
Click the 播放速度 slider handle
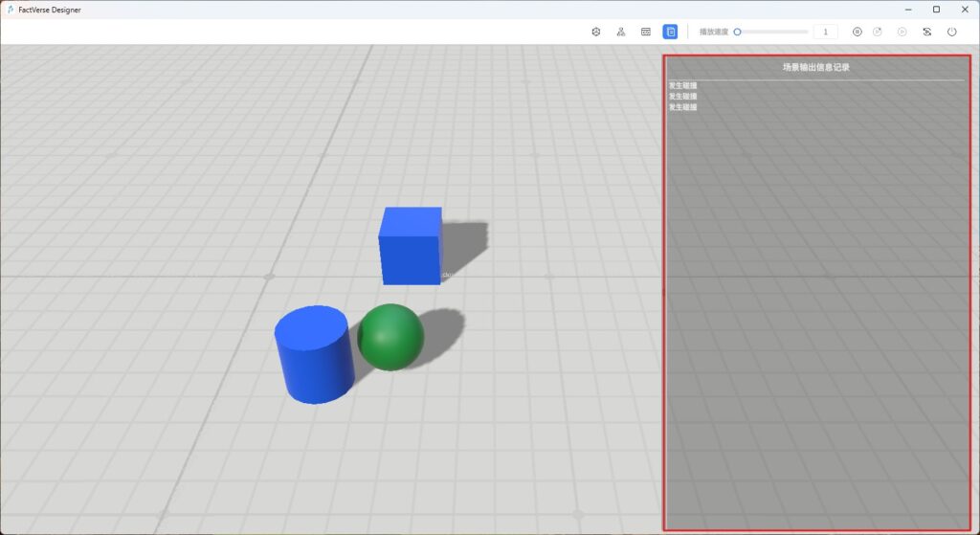(x=737, y=32)
